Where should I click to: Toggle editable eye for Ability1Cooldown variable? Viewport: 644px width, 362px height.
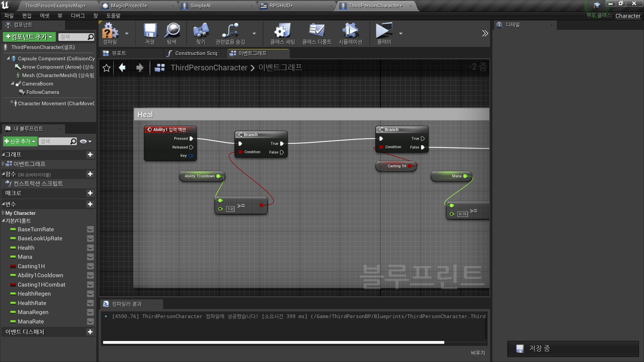[x=90, y=276]
